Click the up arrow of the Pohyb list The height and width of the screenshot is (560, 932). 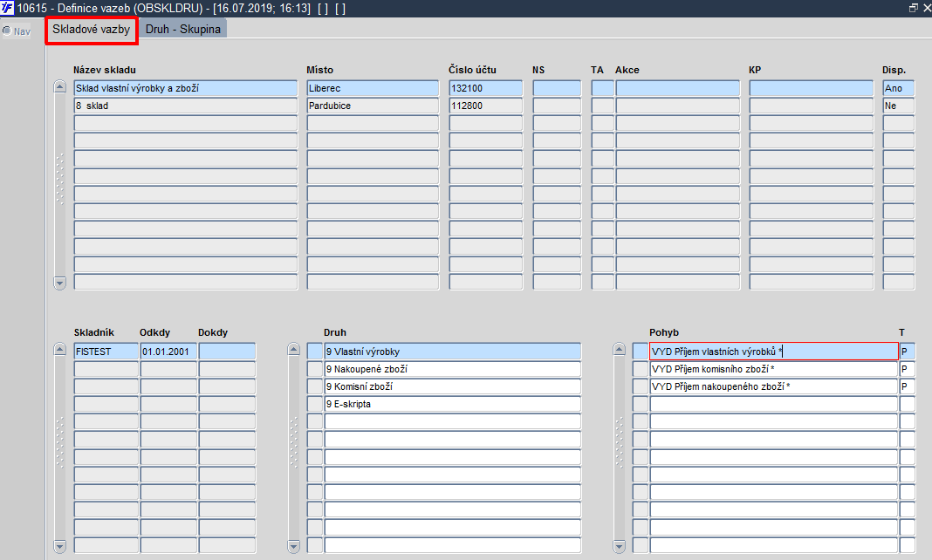pyautogui.click(x=619, y=349)
